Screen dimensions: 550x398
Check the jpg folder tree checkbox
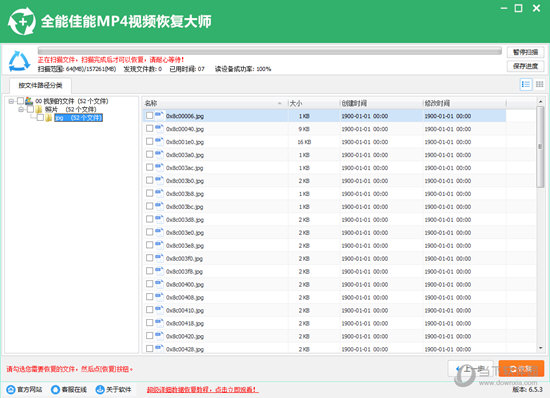(x=40, y=118)
